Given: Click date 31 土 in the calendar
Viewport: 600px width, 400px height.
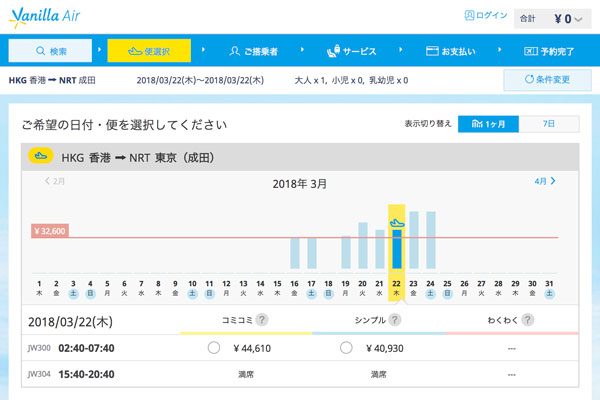Looking at the screenshot, I should (x=549, y=288).
